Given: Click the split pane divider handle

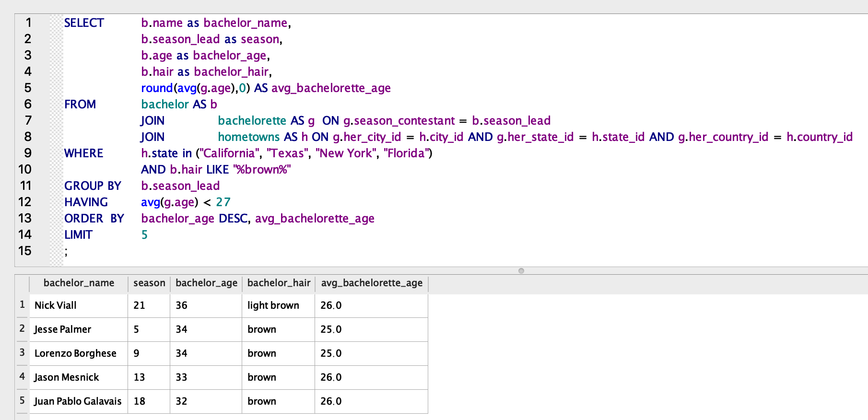Looking at the screenshot, I should 521,271.
